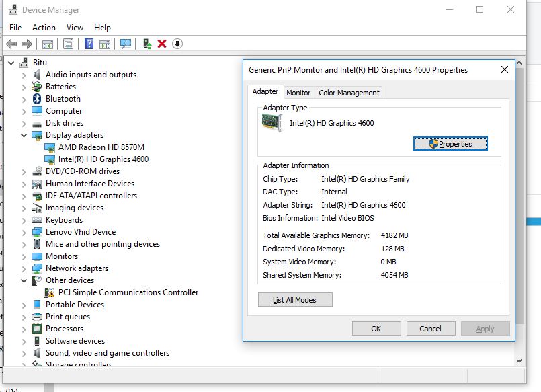Click the List All Modes button
Screen dimensions: 541x392
[295, 300]
